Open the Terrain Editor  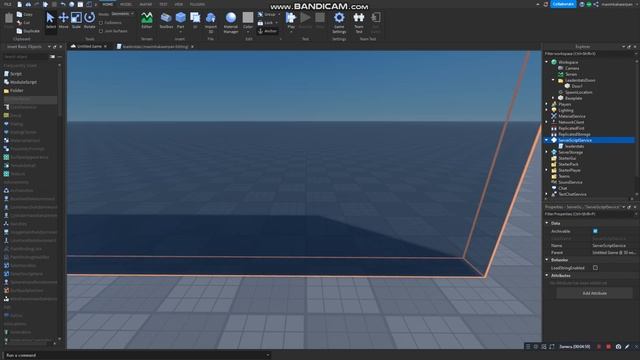[x=147, y=20]
